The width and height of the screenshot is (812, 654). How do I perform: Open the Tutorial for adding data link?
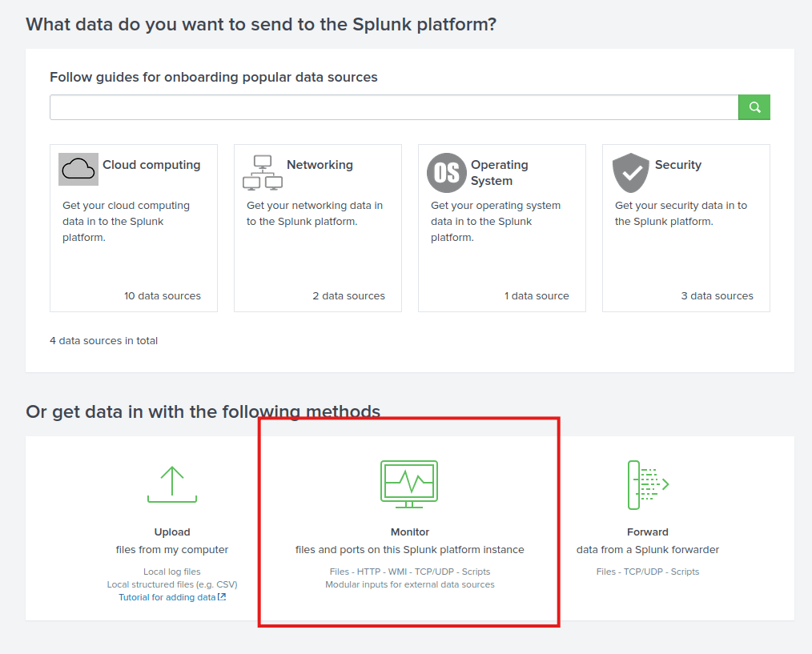click(x=167, y=597)
